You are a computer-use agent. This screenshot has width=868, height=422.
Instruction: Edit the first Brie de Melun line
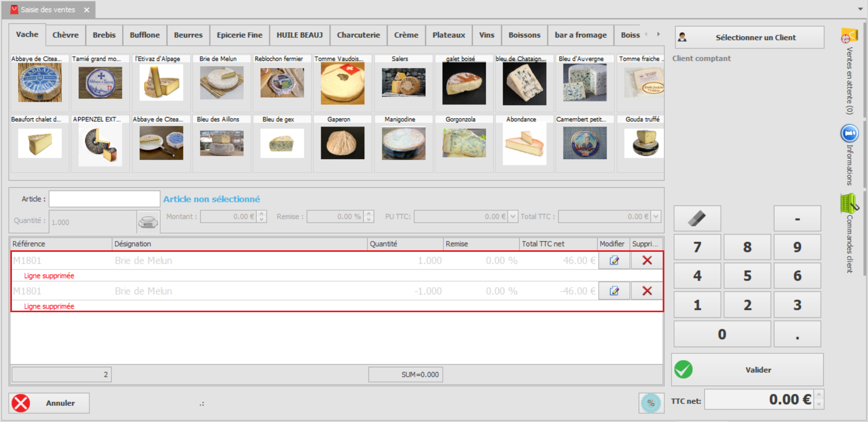point(614,261)
